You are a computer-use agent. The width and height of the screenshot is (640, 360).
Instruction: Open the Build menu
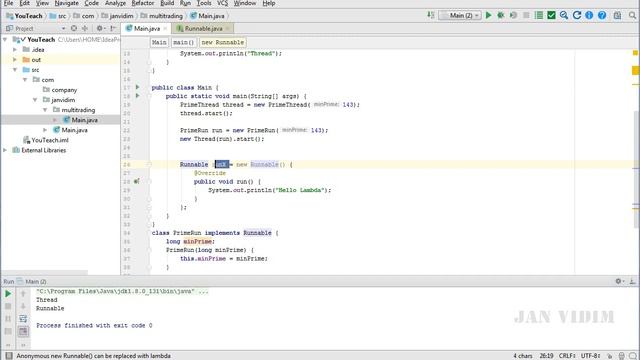pyautogui.click(x=167, y=3)
